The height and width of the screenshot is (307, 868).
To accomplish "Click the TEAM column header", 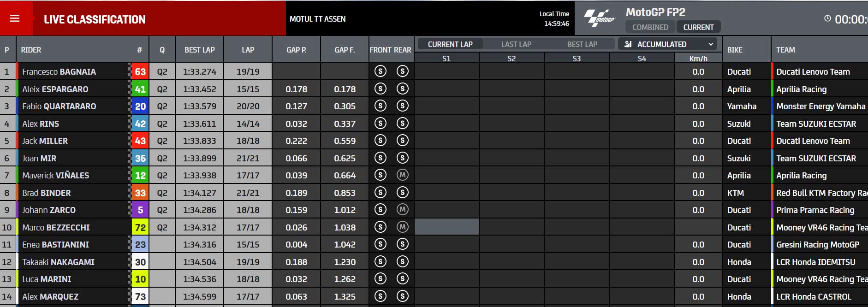I will 785,50.
